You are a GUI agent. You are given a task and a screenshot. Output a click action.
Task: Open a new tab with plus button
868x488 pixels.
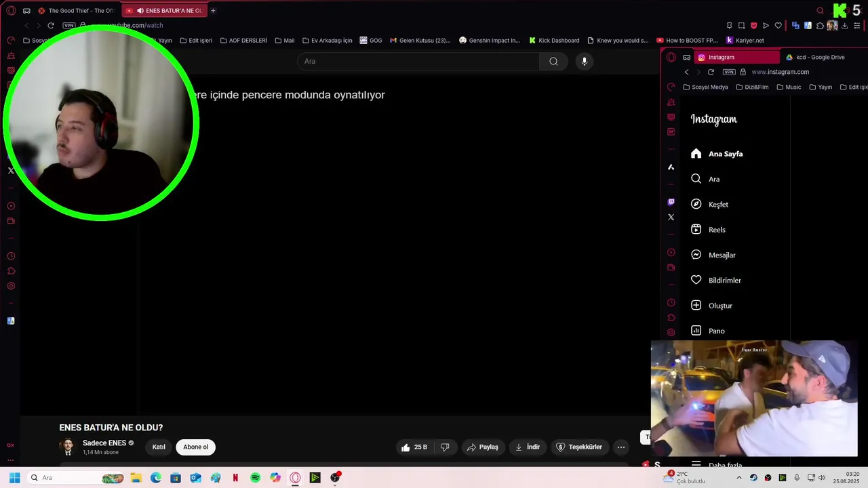[x=213, y=11]
